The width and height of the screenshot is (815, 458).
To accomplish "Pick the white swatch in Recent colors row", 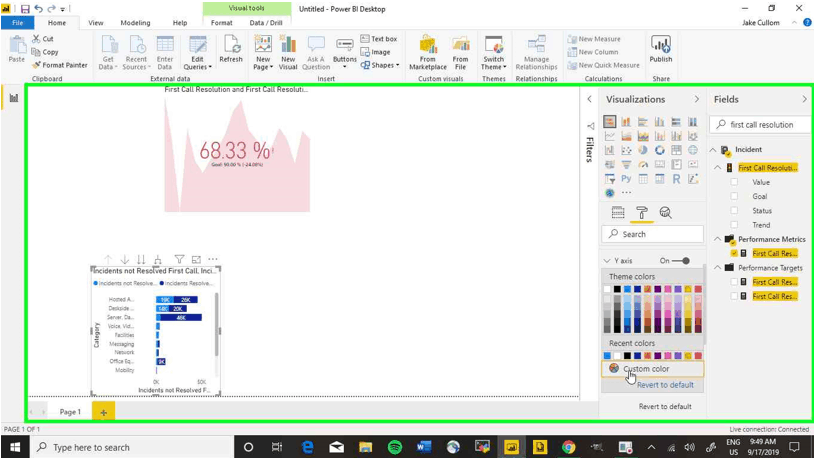I will pyautogui.click(x=617, y=356).
